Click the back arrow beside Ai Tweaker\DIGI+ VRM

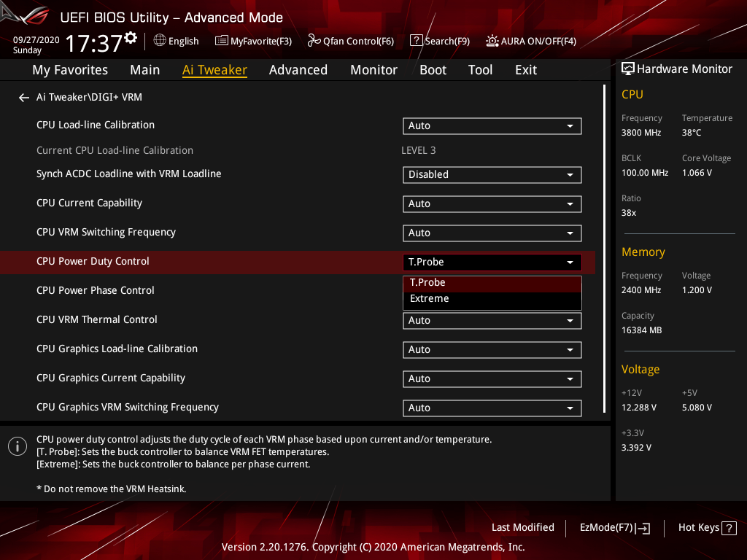click(x=24, y=98)
